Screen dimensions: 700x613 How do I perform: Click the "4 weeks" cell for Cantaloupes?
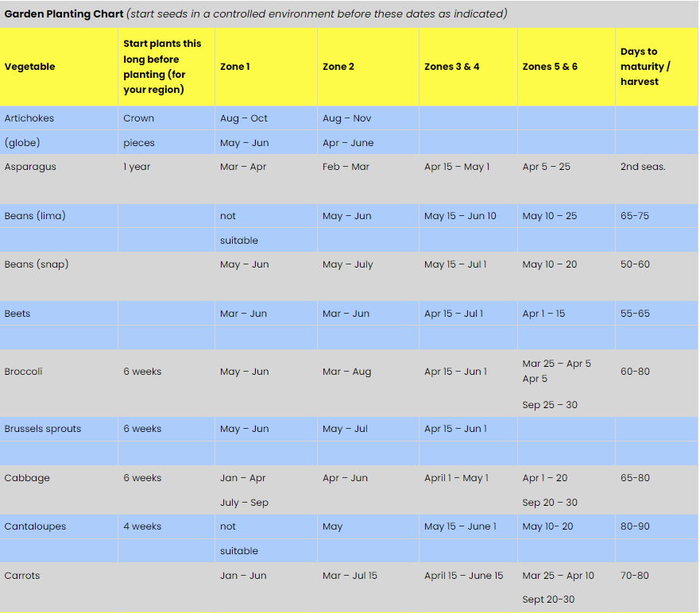(142, 526)
